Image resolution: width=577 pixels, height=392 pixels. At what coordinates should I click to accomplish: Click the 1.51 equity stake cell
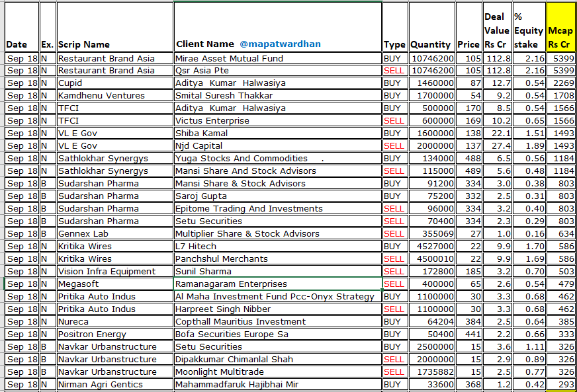pyautogui.click(x=529, y=134)
